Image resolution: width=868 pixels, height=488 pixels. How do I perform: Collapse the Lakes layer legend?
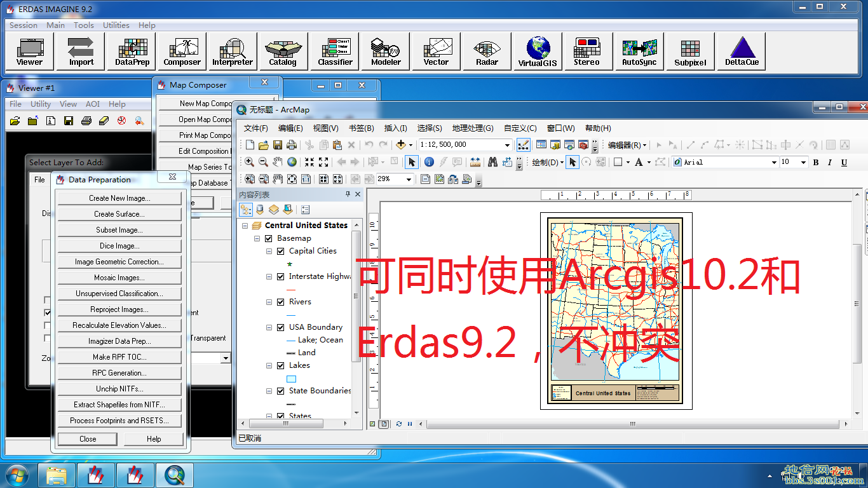point(269,365)
